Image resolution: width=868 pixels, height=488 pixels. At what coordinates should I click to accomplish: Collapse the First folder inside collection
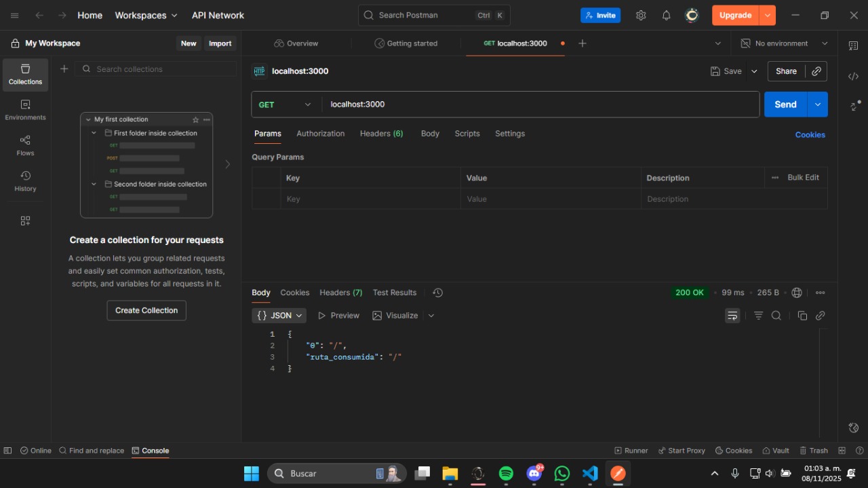(94, 133)
